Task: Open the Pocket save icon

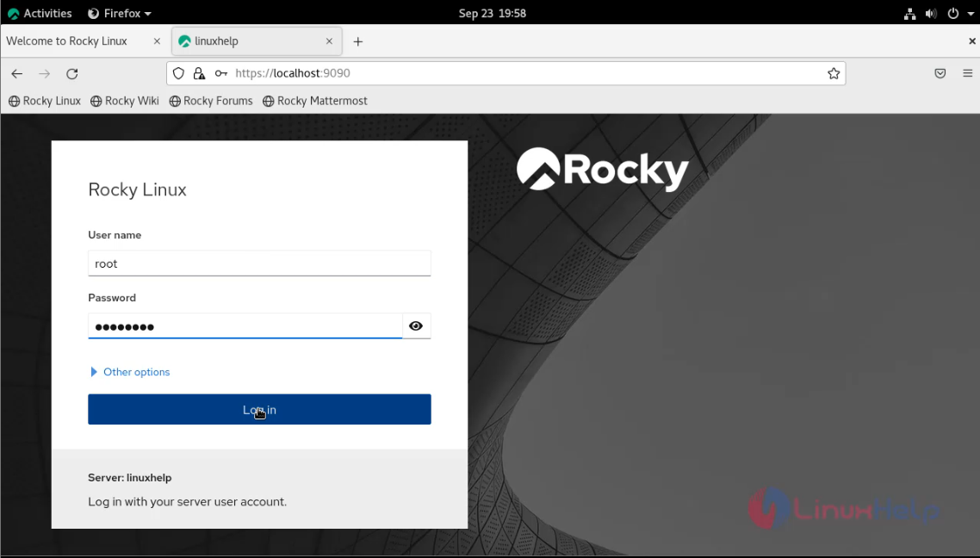Action: coord(940,73)
